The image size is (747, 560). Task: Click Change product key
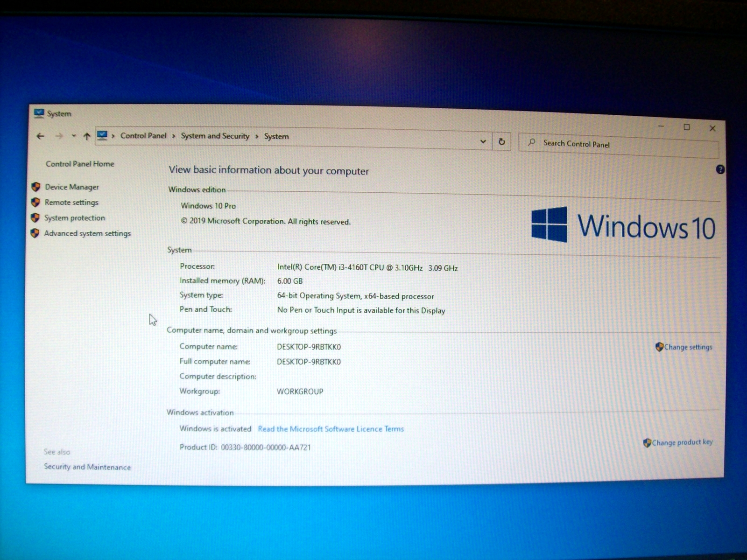(x=682, y=442)
